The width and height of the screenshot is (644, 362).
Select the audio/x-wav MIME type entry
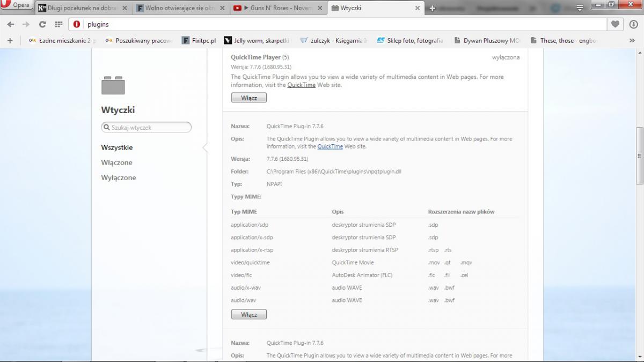(246, 288)
